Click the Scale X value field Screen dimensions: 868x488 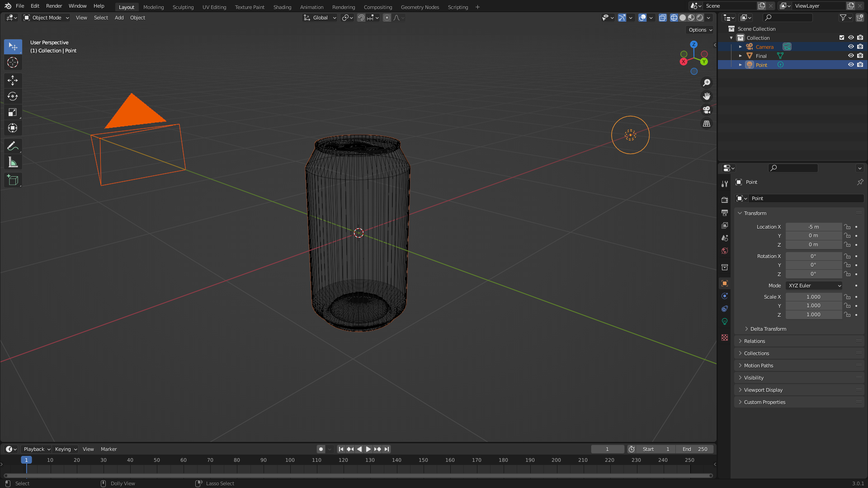tap(814, 297)
